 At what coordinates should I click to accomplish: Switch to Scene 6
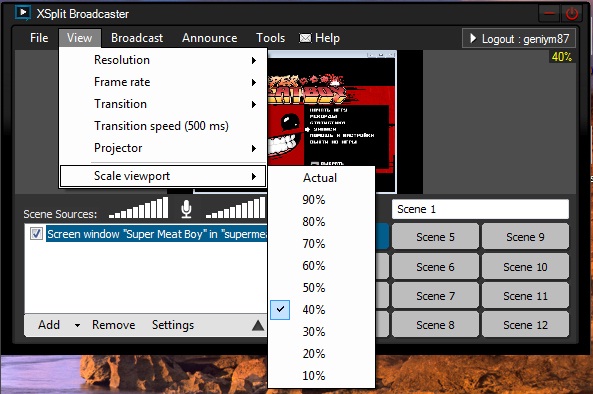point(435,267)
